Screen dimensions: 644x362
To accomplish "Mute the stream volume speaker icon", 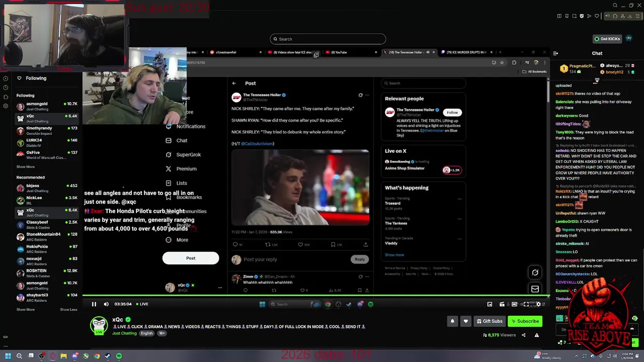I will pos(106,304).
